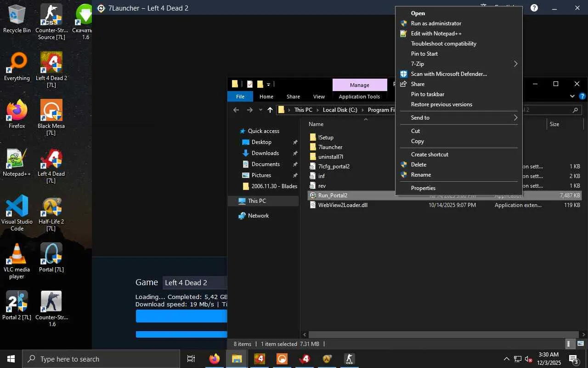The height and width of the screenshot is (368, 588).
Task: Switch to the View ribbon tab
Action: tap(319, 97)
